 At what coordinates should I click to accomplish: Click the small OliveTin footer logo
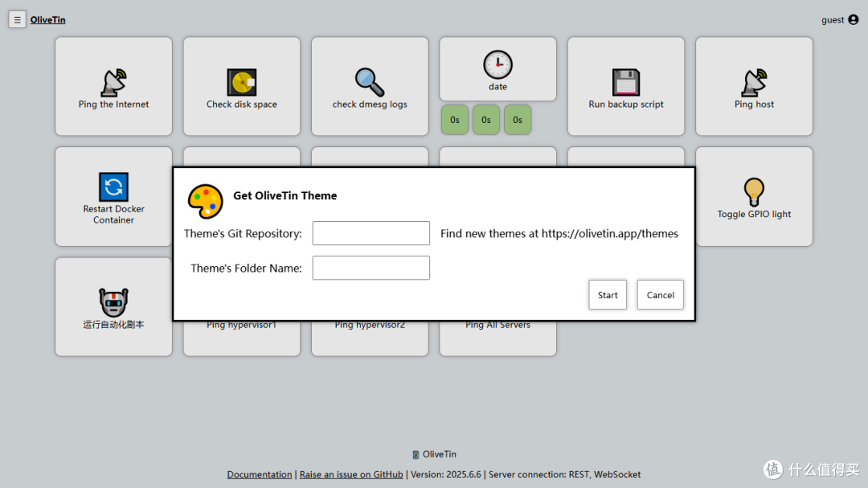pyautogui.click(x=416, y=455)
